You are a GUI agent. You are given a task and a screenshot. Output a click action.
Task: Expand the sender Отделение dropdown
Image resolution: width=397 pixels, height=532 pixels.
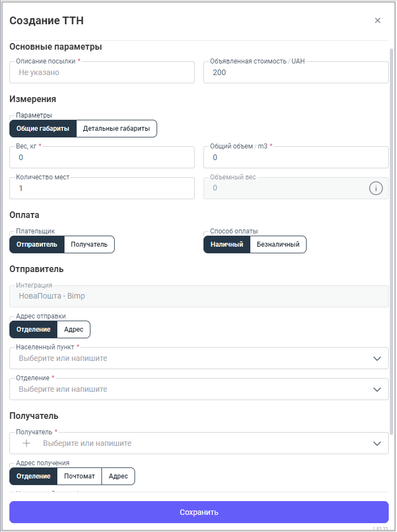(x=377, y=389)
